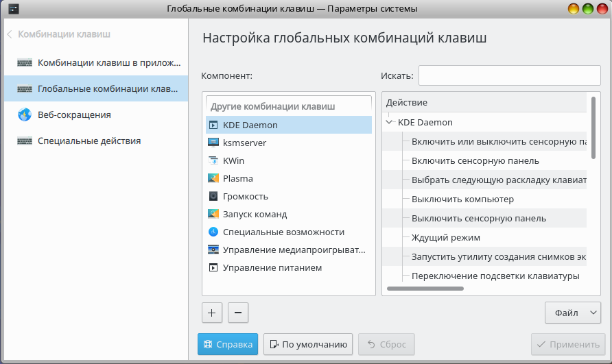The width and height of the screenshot is (612, 364).
Task: Select Включить сенсорную панель action
Action: coord(484,160)
